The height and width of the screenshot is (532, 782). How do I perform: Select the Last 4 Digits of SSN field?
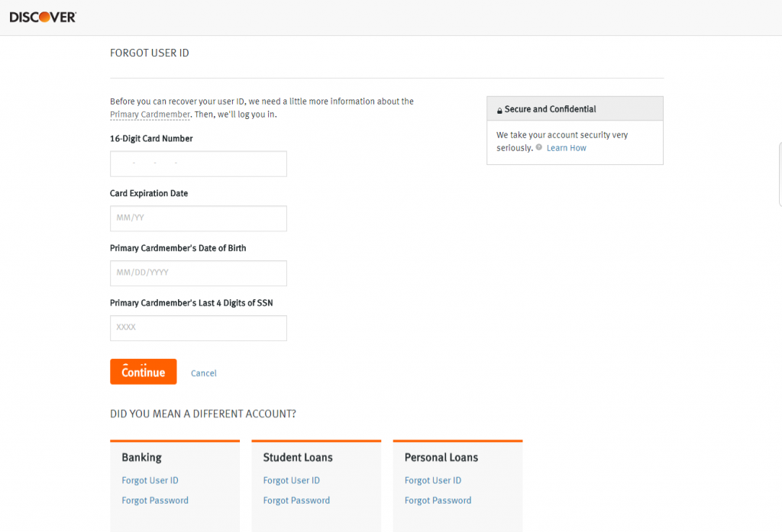[x=198, y=327]
